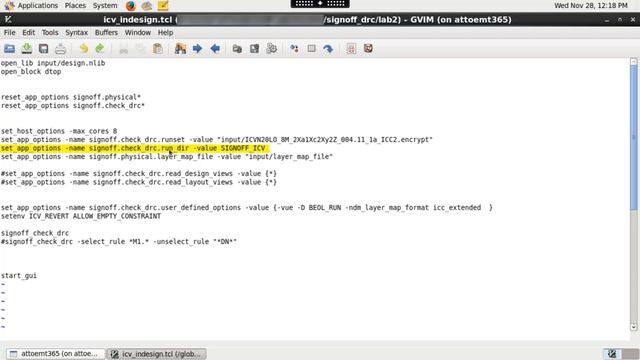The width and height of the screenshot is (640, 360).
Task: Click the 'start_gui' line
Action: pyautogui.click(x=19, y=276)
